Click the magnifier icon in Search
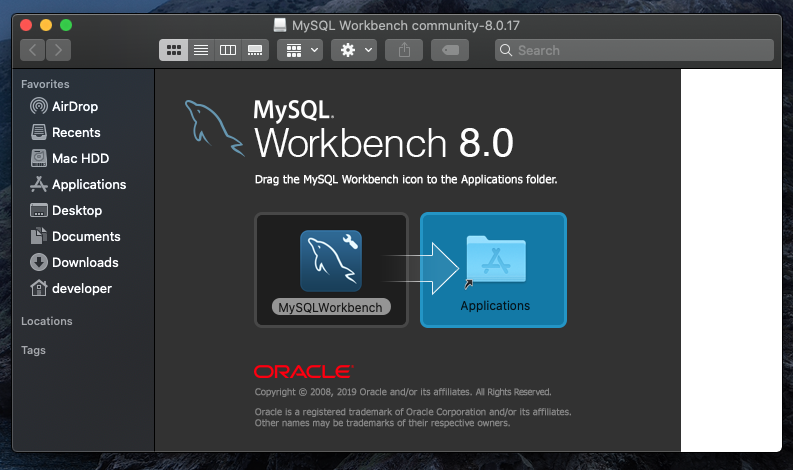Screen dimensions: 793x470 tap(506, 50)
